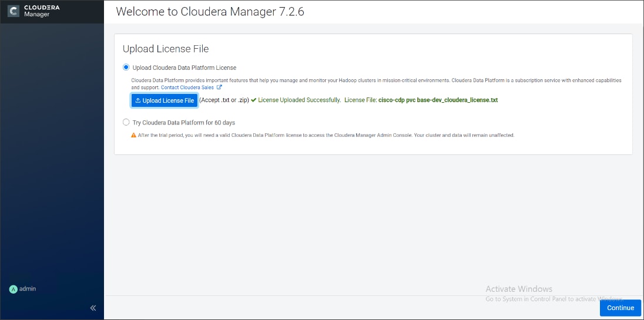This screenshot has width=644, height=320.
Task: Click the orange trial warning triangle icon
Action: pyautogui.click(x=134, y=135)
